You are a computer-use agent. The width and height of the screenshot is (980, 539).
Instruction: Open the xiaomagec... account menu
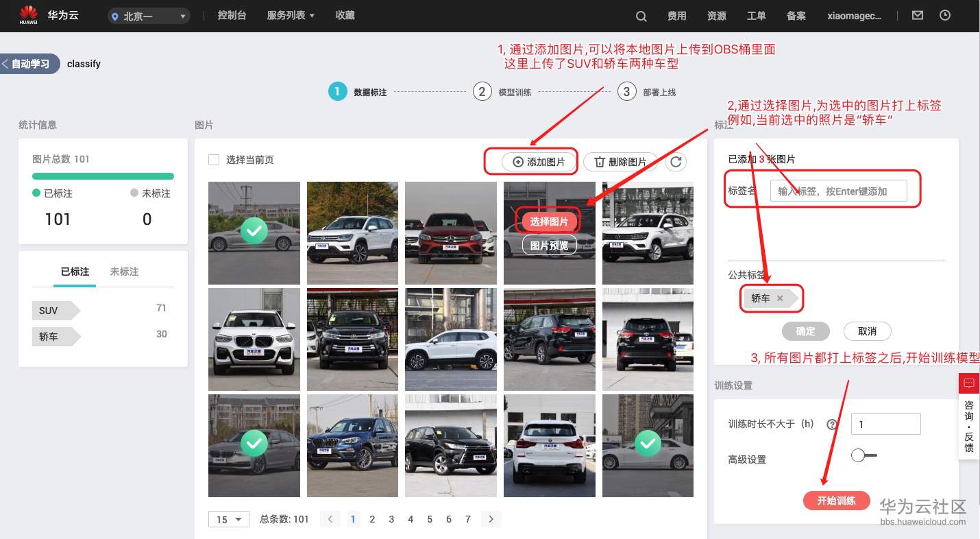[855, 16]
